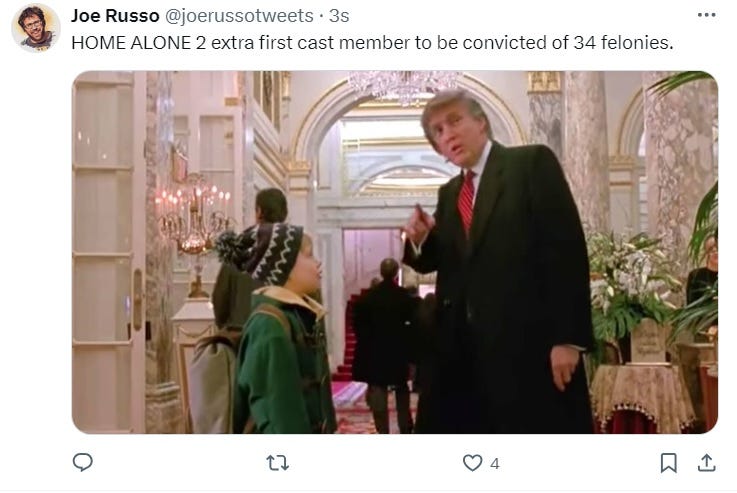Repost the Home Alone 2 tweet
This screenshot has height=493, width=737.
pyautogui.click(x=277, y=463)
